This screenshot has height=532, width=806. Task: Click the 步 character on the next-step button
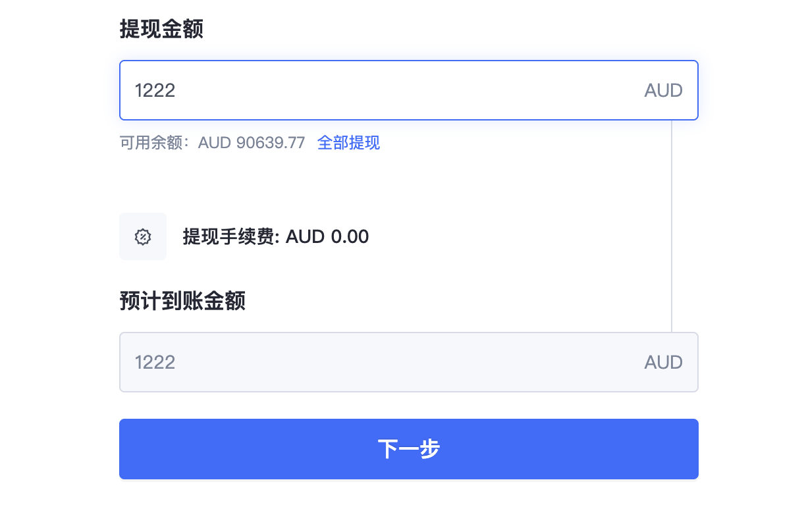(x=430, y=449)
